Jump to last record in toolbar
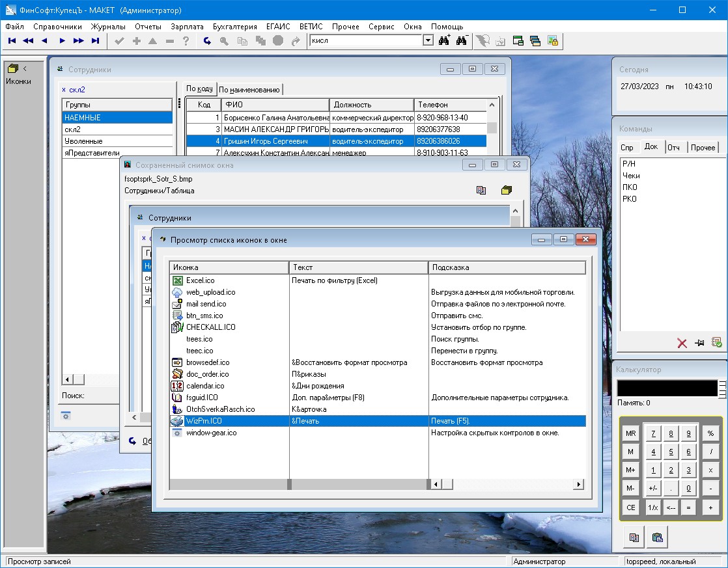This screenshot has width=728, height=568. [x=95, y=41]
